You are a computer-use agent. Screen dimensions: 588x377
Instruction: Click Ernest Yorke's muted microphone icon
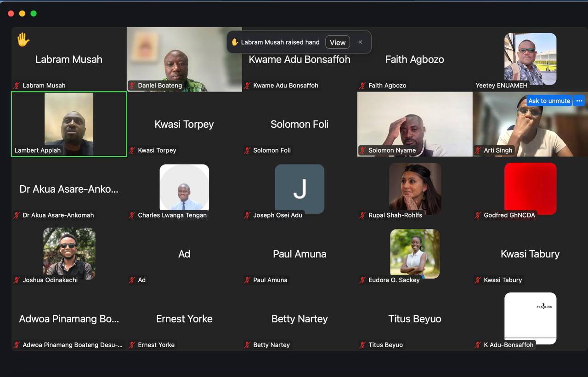click(132, 345)
